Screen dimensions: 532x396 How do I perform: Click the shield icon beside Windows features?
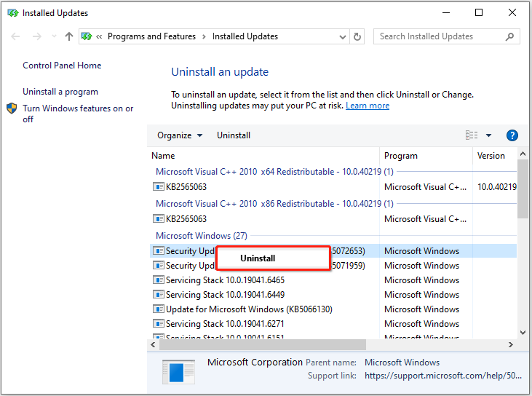[12, 108]
